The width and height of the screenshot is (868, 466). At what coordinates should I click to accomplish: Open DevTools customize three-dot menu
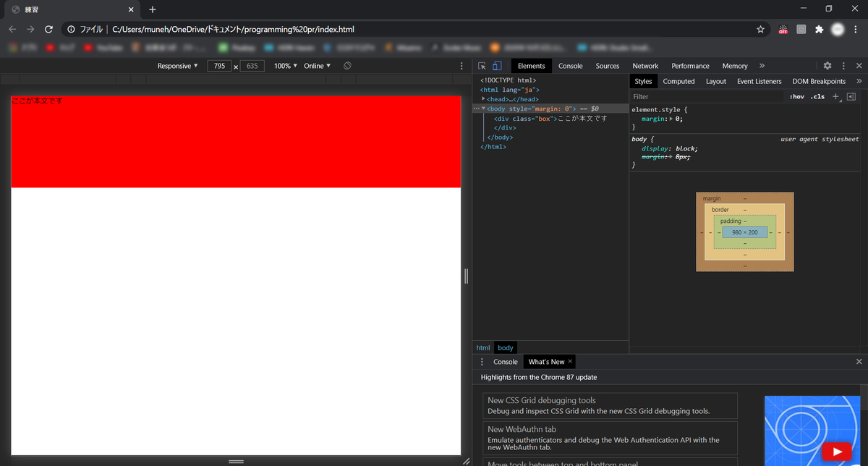(843, 66)
